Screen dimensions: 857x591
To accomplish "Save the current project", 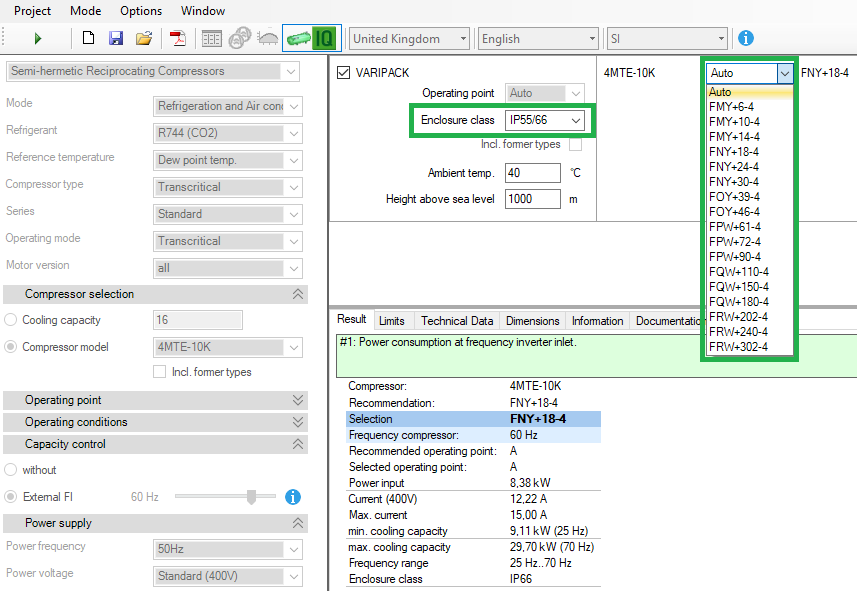I will pyautogui.click(x=114, y=37).
